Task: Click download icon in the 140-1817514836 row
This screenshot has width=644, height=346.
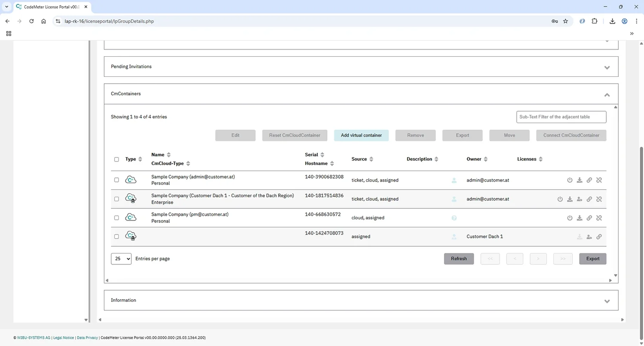Action: (570, 199)
